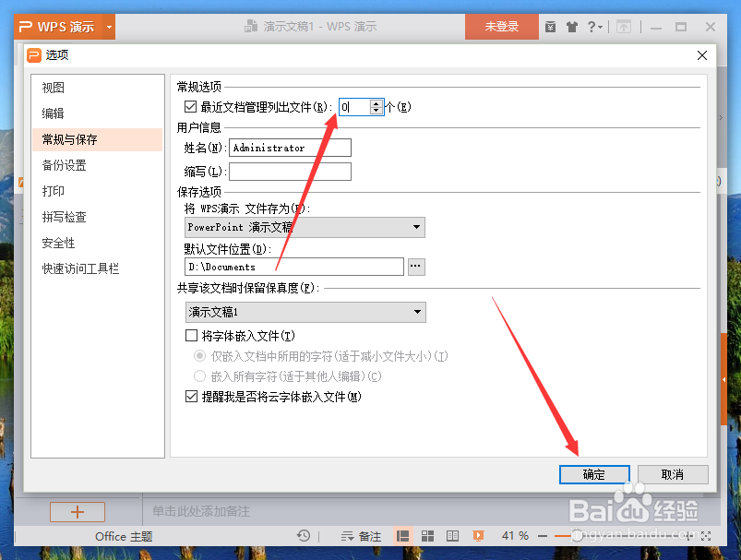Click the fit slide to window icon
The image size is (741, 560).
click(706, 536)
